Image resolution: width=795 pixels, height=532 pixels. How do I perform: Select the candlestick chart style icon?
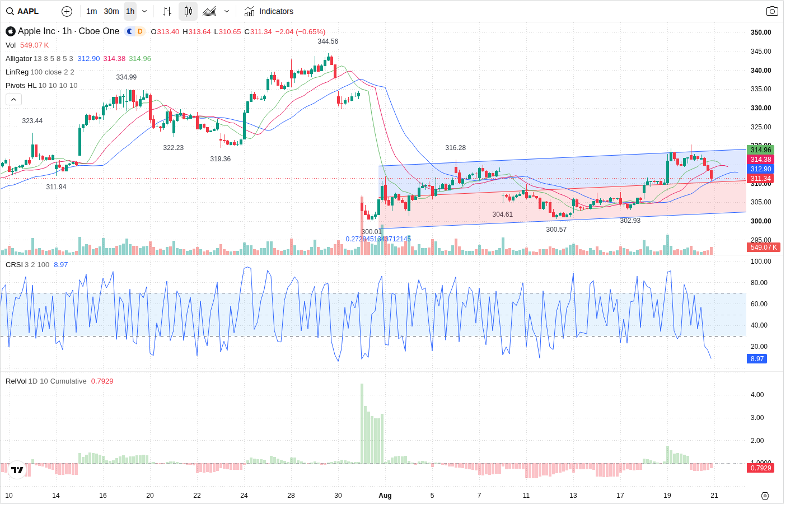(188, 11)
